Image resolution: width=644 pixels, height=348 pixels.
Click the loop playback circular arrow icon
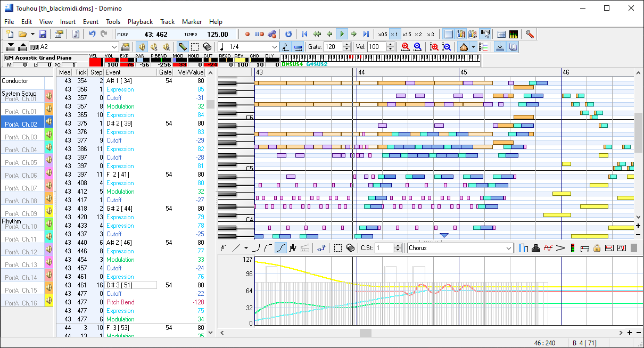tap(288, 34)
